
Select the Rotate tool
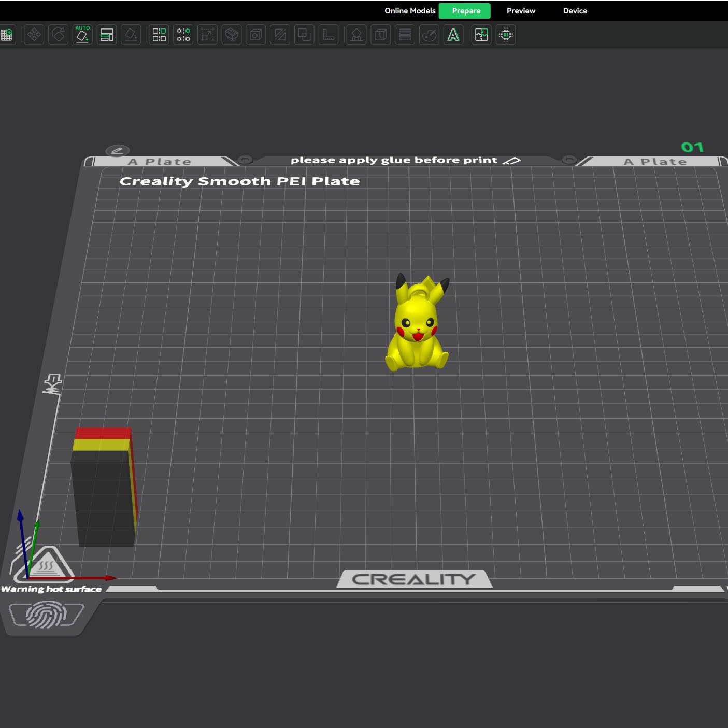click(x=59, y=35)
